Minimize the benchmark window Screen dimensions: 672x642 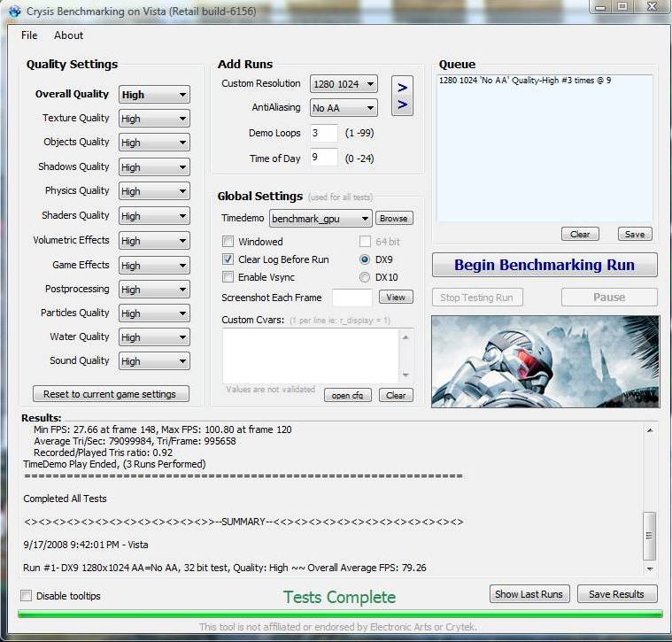pyautogui.click(x=600, y=7)
